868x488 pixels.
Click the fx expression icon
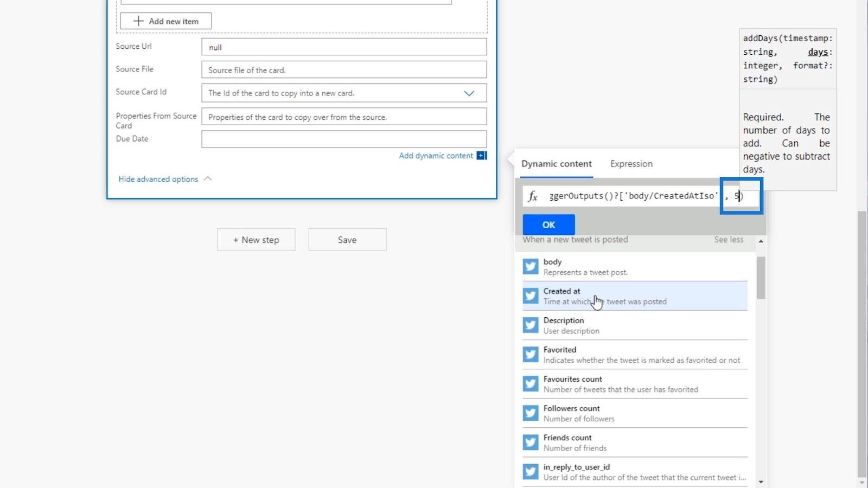[x=533, y=196]
